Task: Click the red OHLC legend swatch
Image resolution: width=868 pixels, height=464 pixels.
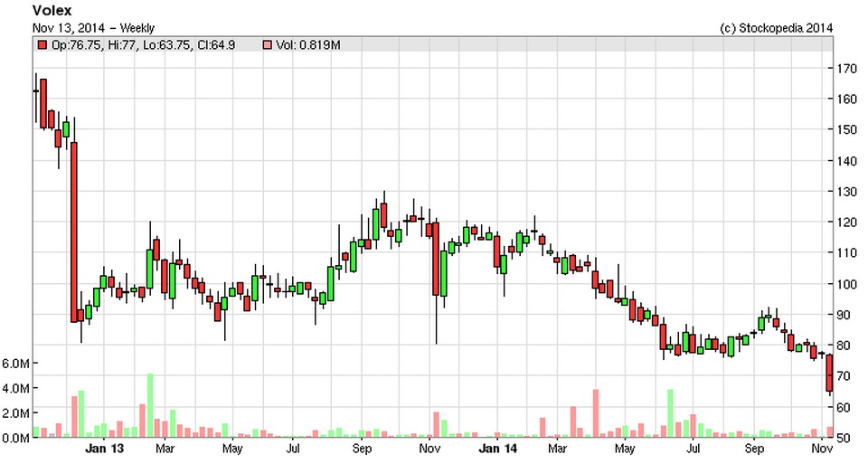Action: coord(42,45)
